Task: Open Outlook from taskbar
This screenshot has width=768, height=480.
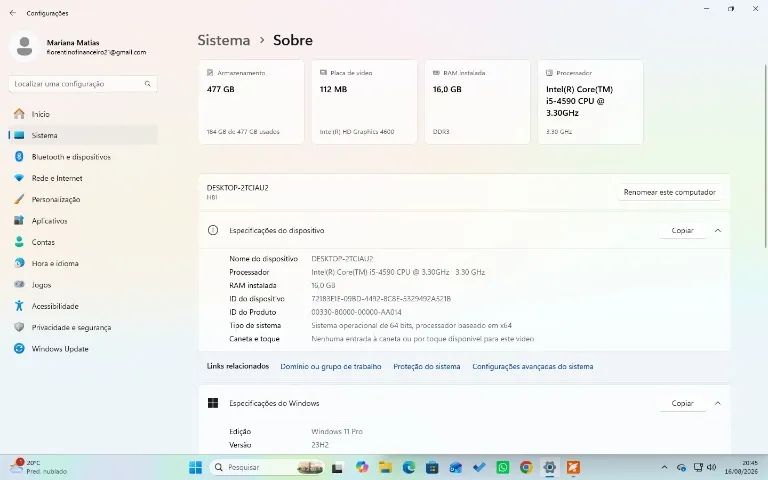Action: coord(456,467)
